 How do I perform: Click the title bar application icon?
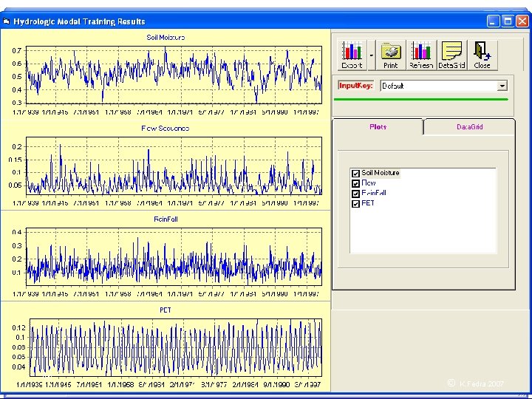[x=6, y=21]
